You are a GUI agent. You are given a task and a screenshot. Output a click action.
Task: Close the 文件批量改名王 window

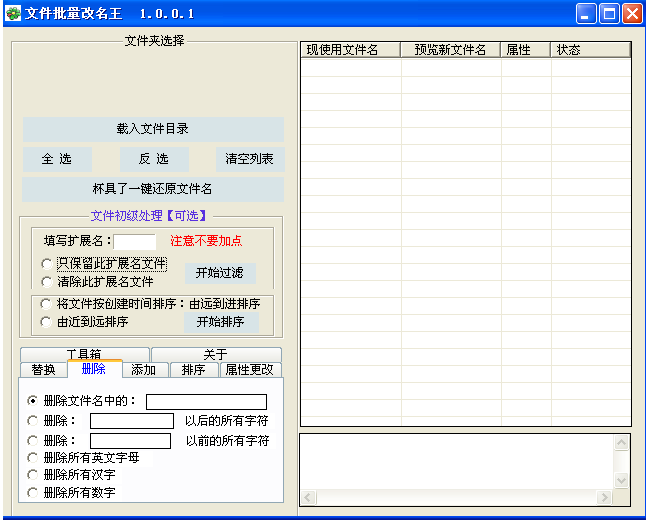point(633,14)
